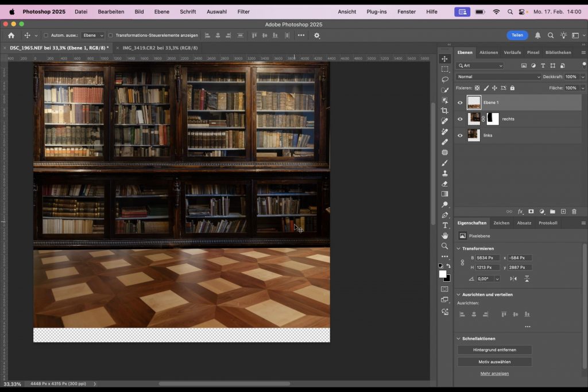
Task: Click the Hintergrund entfernen button
Action: point(494,350)
